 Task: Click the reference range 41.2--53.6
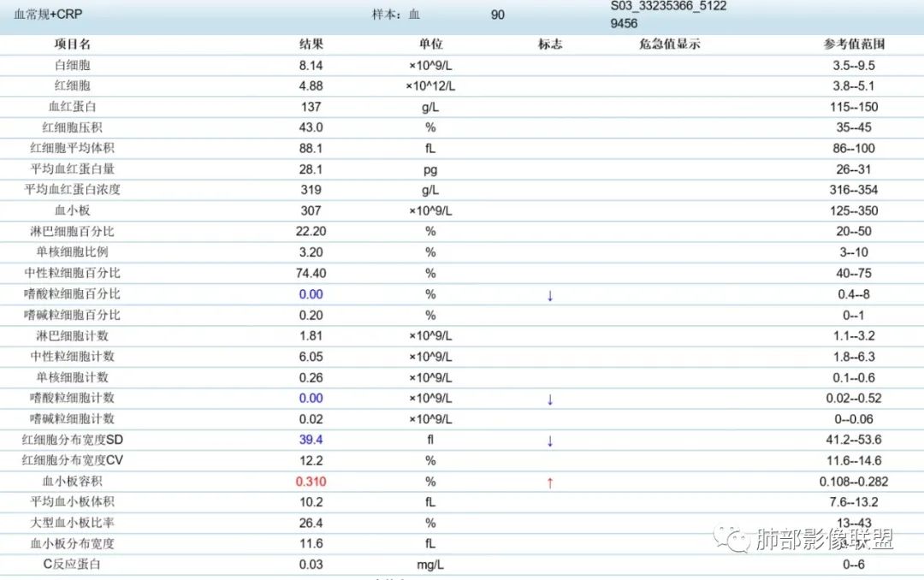click(854, 440)
